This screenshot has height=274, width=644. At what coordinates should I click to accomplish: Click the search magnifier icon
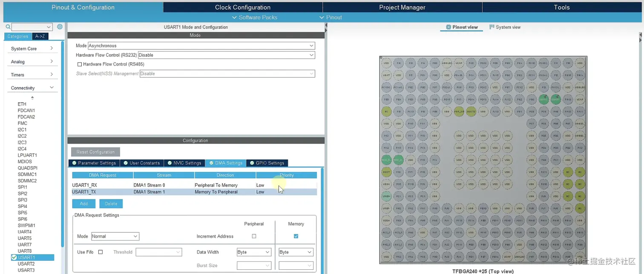point(8,27)
